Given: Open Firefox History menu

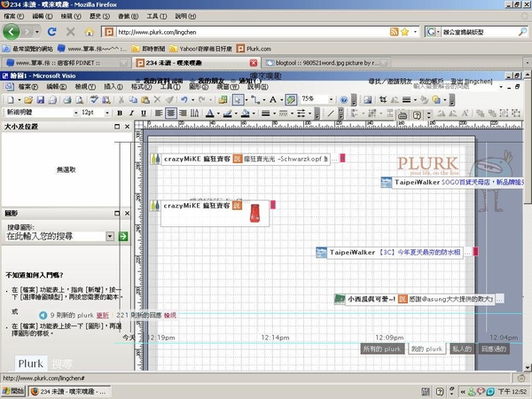Looking at the screenshot, I should [99, 16].
